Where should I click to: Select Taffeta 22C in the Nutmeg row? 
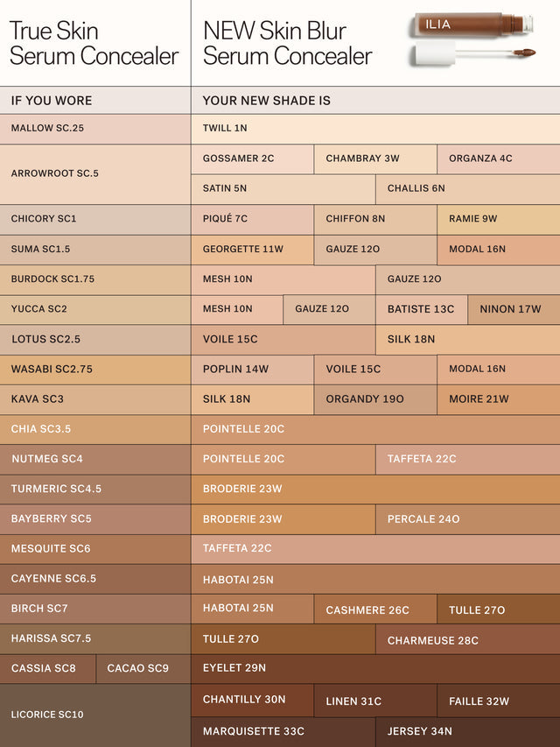468,459
